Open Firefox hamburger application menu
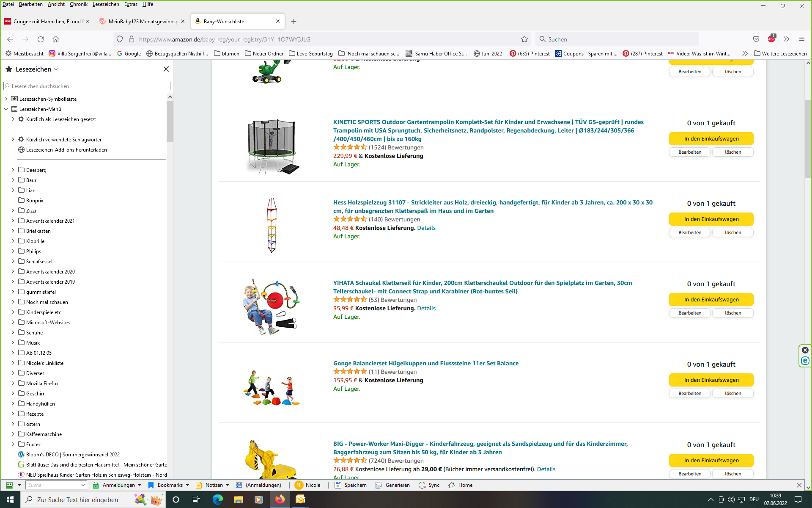The width and height of the screenshot is (812, 508). click(x=802, y=39)
